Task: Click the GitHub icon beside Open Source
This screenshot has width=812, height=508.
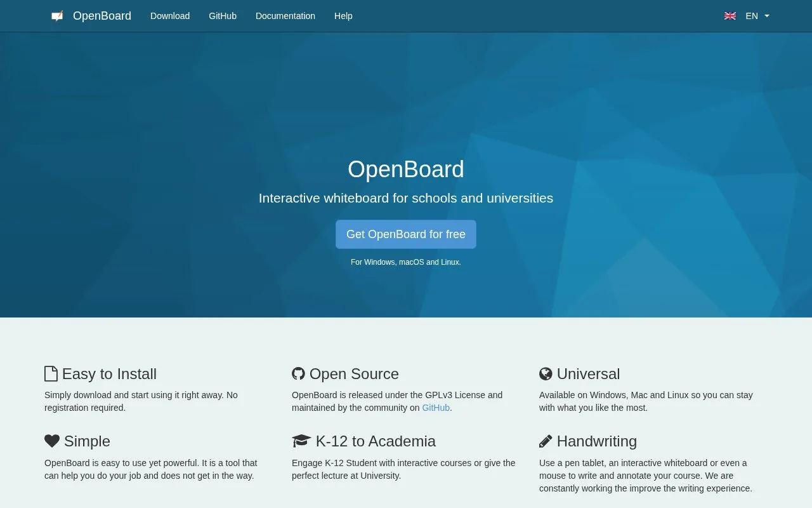Action: (298, 373)
